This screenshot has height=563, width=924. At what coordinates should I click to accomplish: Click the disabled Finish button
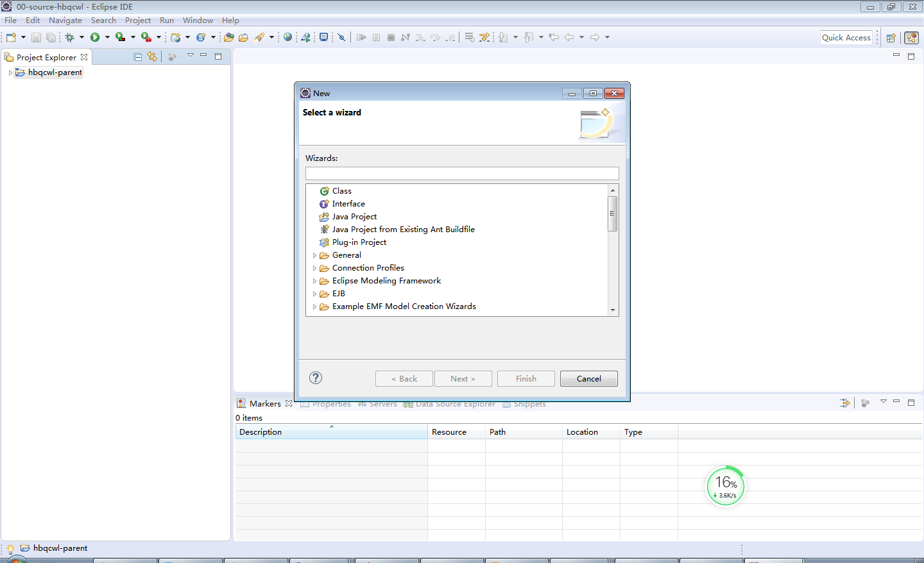pyautogui.click(x=526, y=378)
